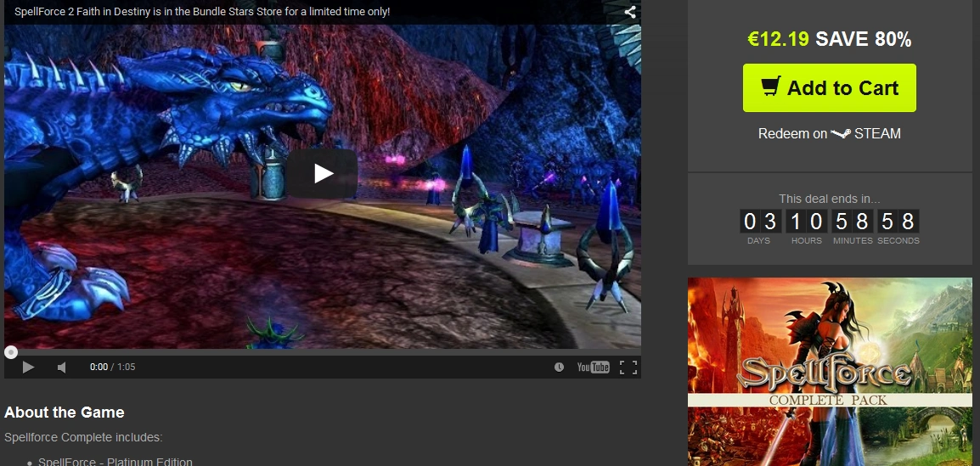Image resolution: width=980 pixels, height=466 pixels.
Task: Click the Steam logo next to Redeem on
Action: pyautogui.click(x=841, y=133)
